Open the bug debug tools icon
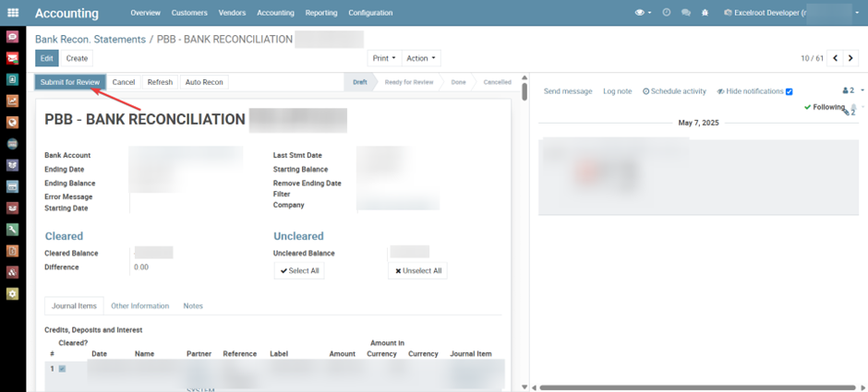Image resolution: width=868 pixels, height=392 pixels. click(x=705, y=13)
